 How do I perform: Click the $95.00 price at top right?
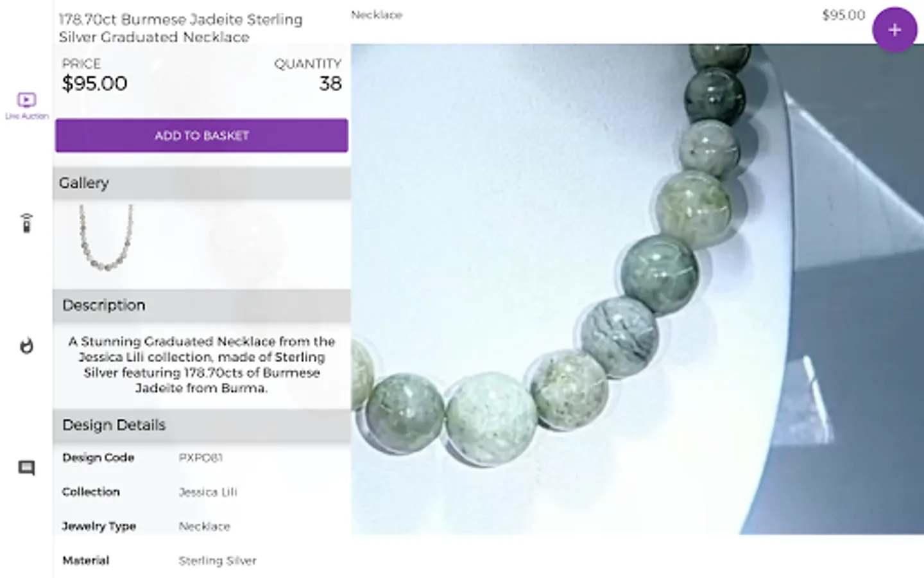coord(843,15)
